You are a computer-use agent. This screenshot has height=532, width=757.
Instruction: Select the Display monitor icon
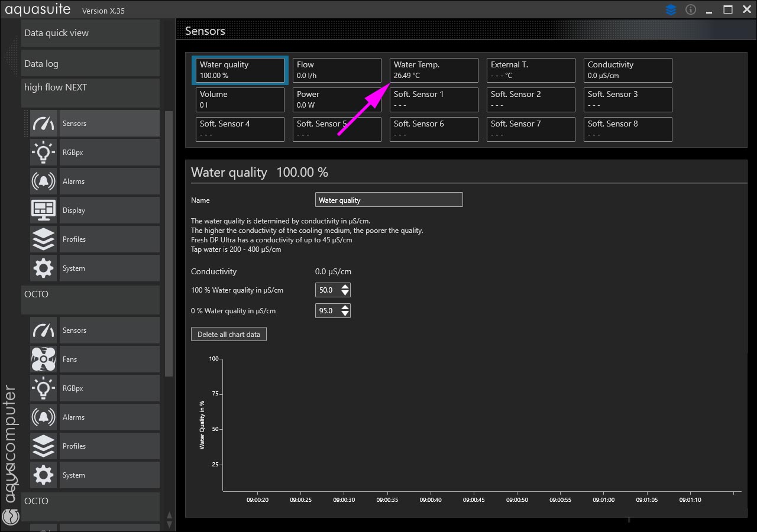pos(44,210)
